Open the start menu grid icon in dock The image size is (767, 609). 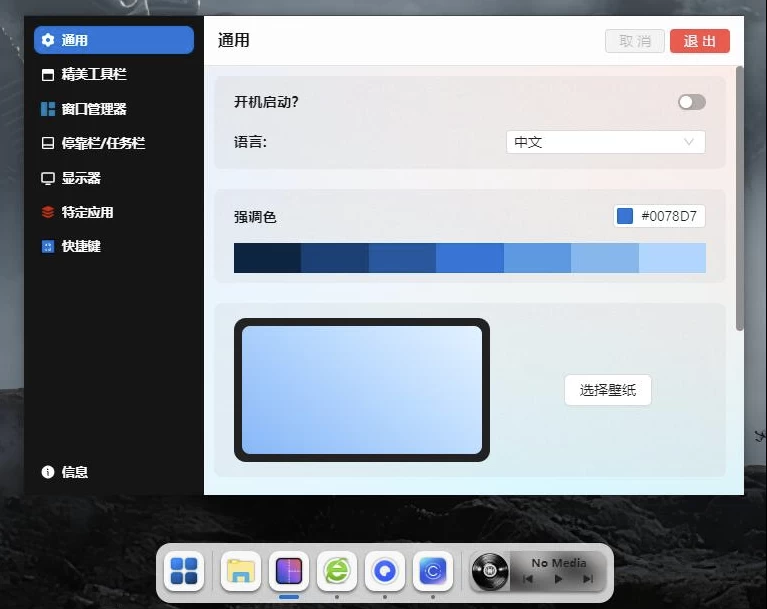coord(184,571)
